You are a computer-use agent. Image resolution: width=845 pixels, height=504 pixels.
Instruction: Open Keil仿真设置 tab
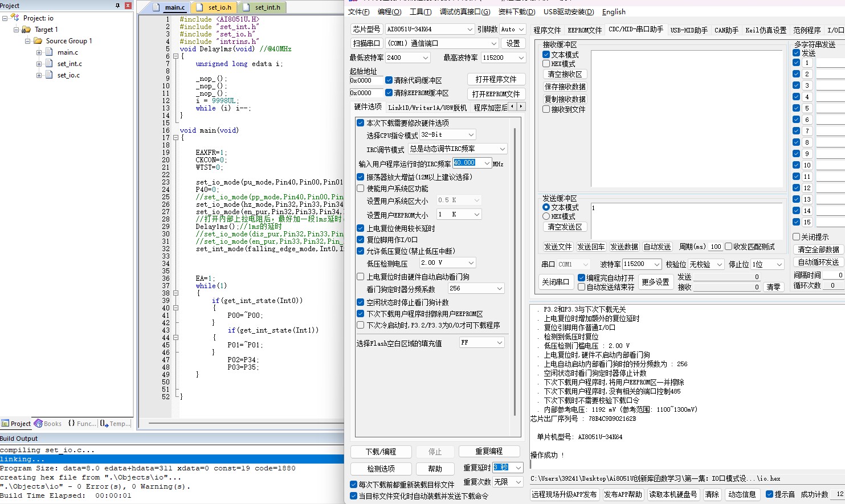point(766,30)
